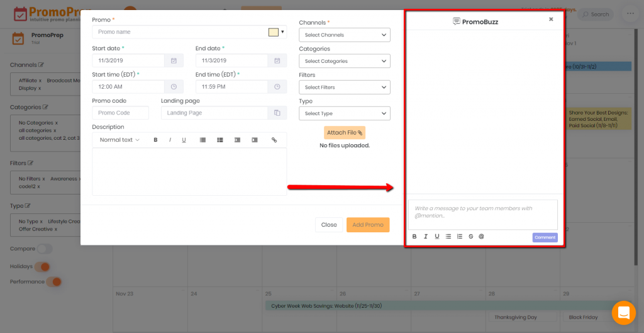The width and height of the screenshot is (644, 333).
Task: Remove the Offer Creative type tag
Action: coord(56,229)
